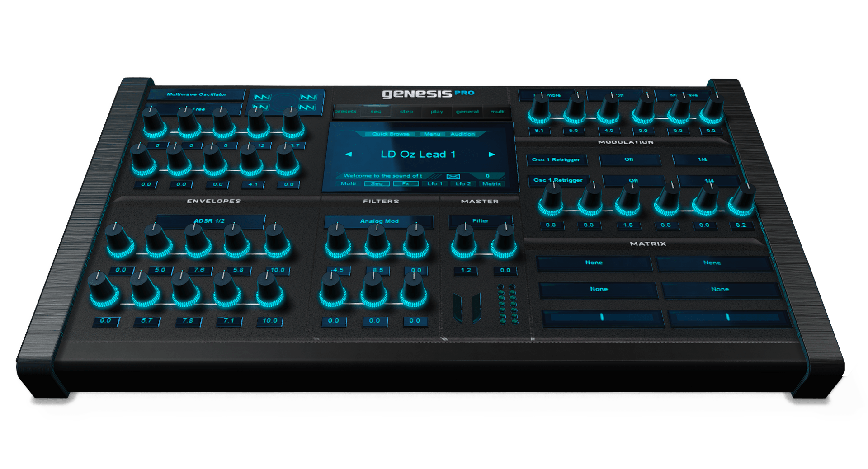The width and height of the screenshot is (868, 469).
Task: Click the left Matrix amount slider
Action: click(603, 318)
